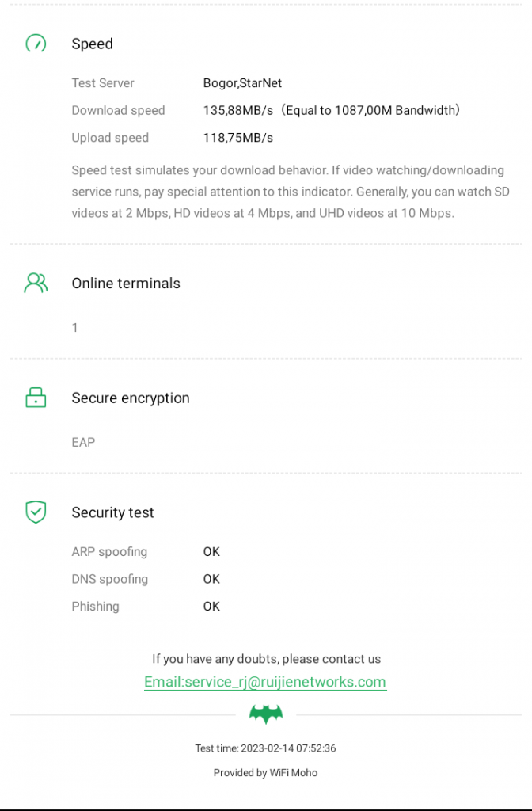Select the Online terminals heading
The image size is (532, 811).
[126, 284]
